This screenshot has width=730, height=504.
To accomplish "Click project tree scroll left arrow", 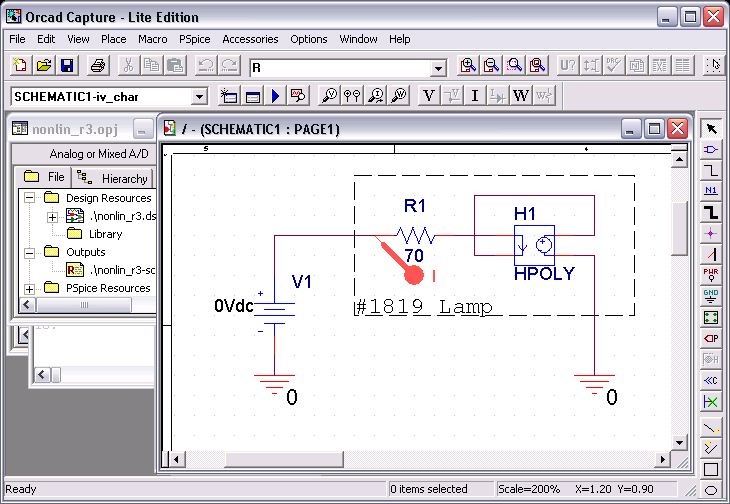I will pos(26,305).
